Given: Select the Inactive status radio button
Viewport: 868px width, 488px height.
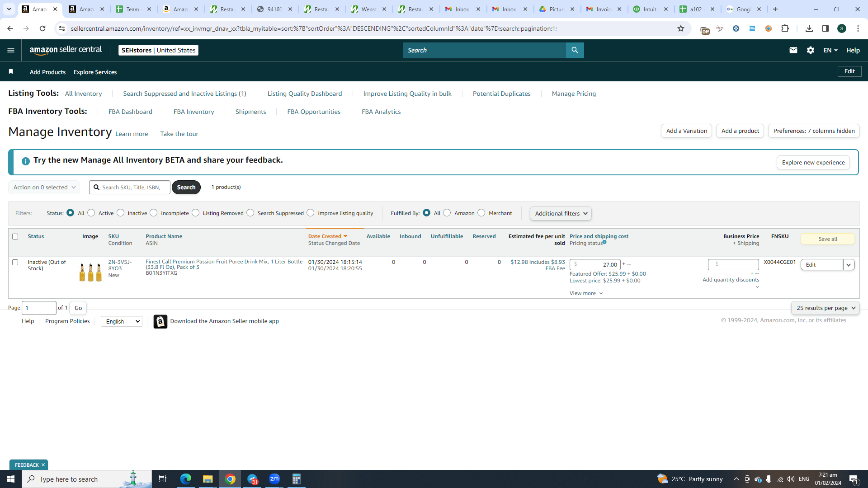Looking at the screenshot, I should pos(121,213).
